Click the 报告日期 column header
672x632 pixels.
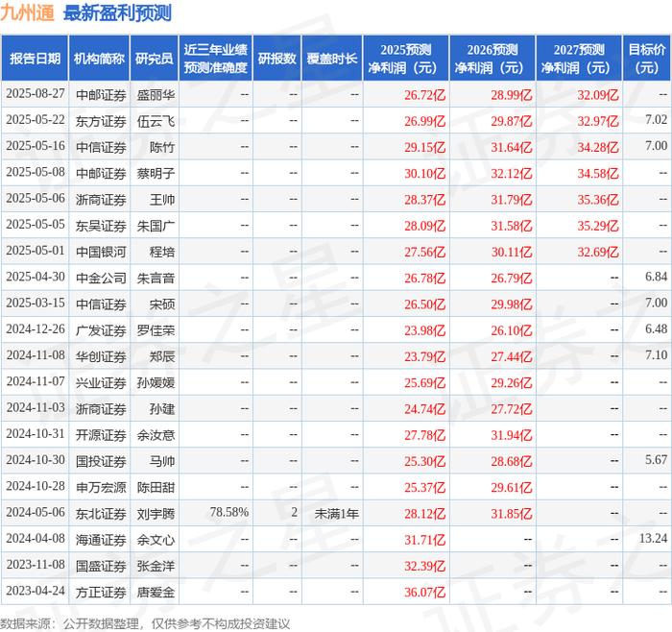pos(35,59)
